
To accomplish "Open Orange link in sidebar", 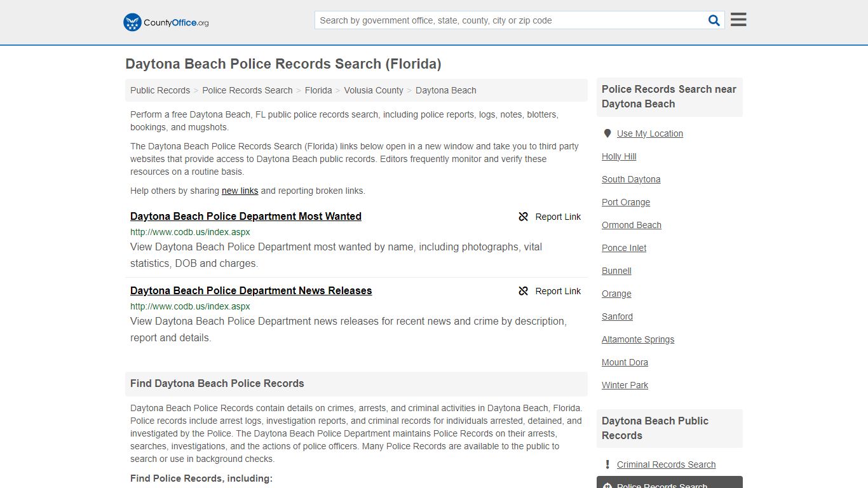I will (x=616, y=294).
